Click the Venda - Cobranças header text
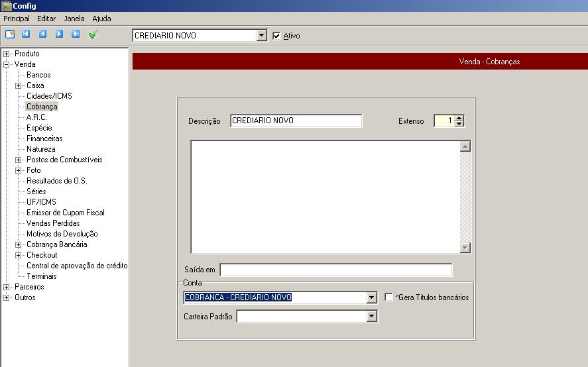This screenshot has height=367, width=588. click(489, 62)
